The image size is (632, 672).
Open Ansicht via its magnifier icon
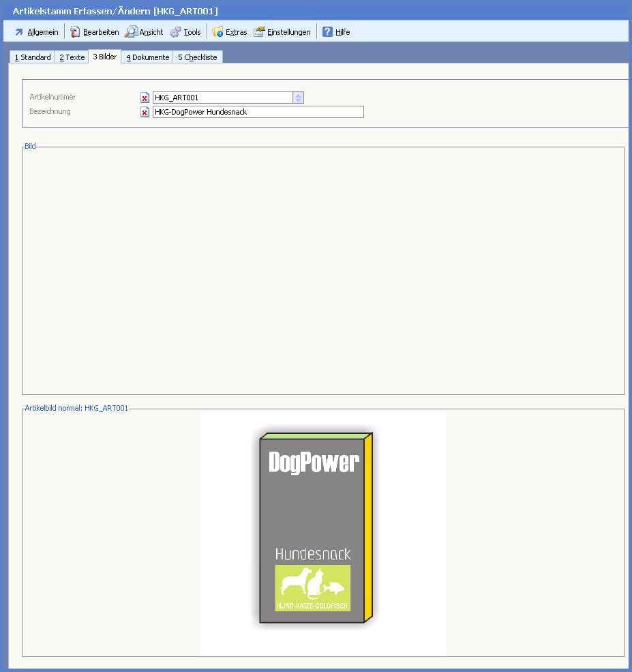[131, 32]
